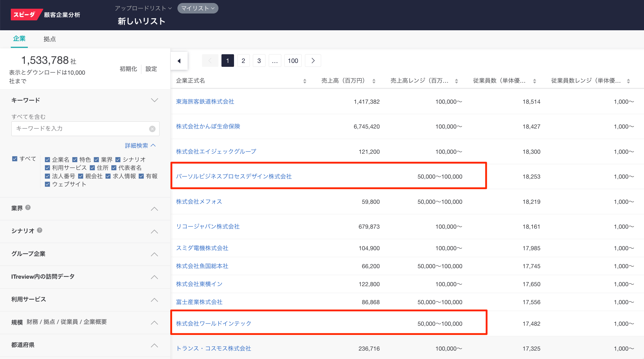Switch to the 拠点 tab
The height and width of the screenshot is (359, 644).
(49, 39)
